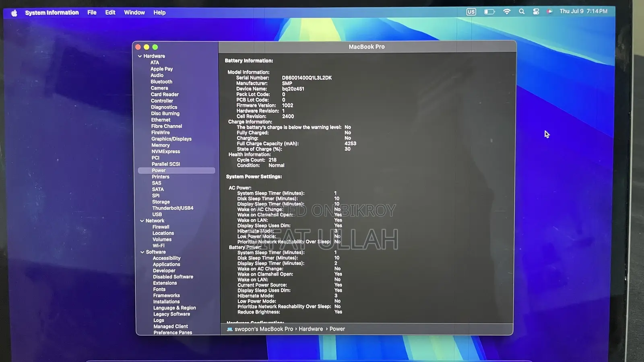Screen dimensions: 644x362
Task: Select Disabled Software in the sidebar
Action: (x=173, y=277)
